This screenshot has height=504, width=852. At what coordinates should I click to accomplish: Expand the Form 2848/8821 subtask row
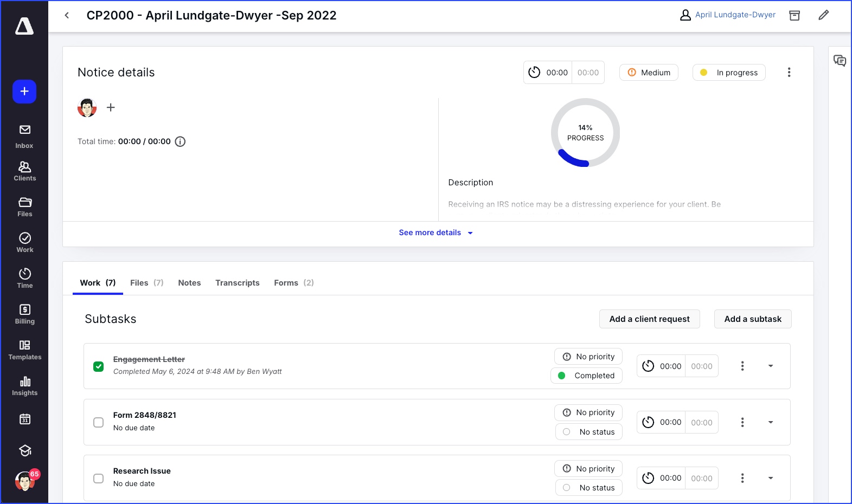click(x=771, y=422)
